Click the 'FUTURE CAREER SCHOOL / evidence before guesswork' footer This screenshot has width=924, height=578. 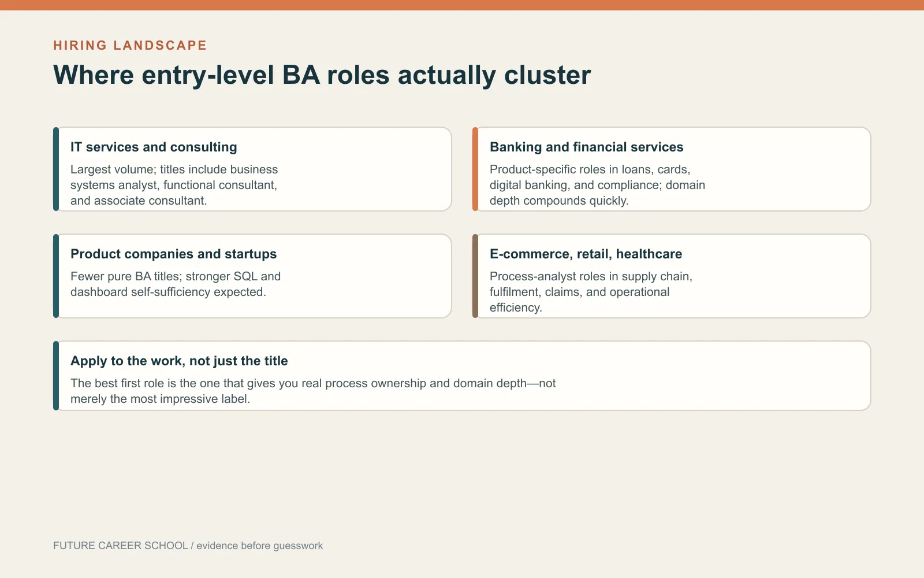click(x=188, y=546)
